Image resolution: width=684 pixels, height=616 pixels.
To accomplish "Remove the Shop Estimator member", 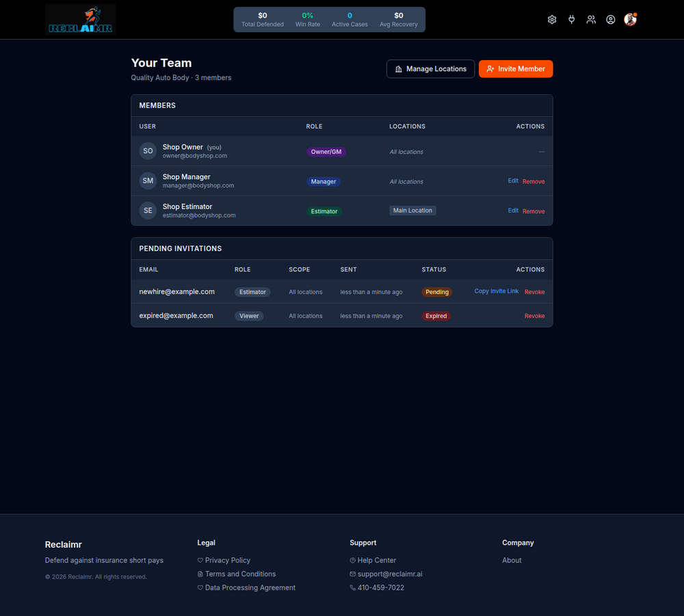I will 534,211.
